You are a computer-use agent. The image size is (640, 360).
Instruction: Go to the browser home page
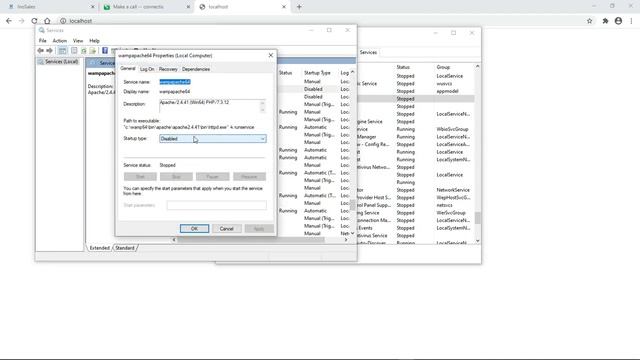47,21
